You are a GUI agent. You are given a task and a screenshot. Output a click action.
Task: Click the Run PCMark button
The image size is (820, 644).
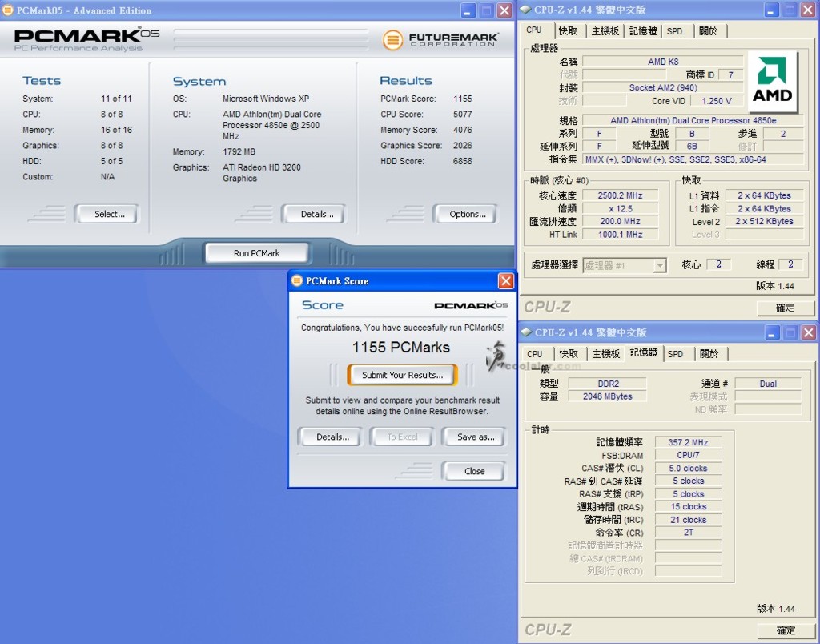click(256, 253)
